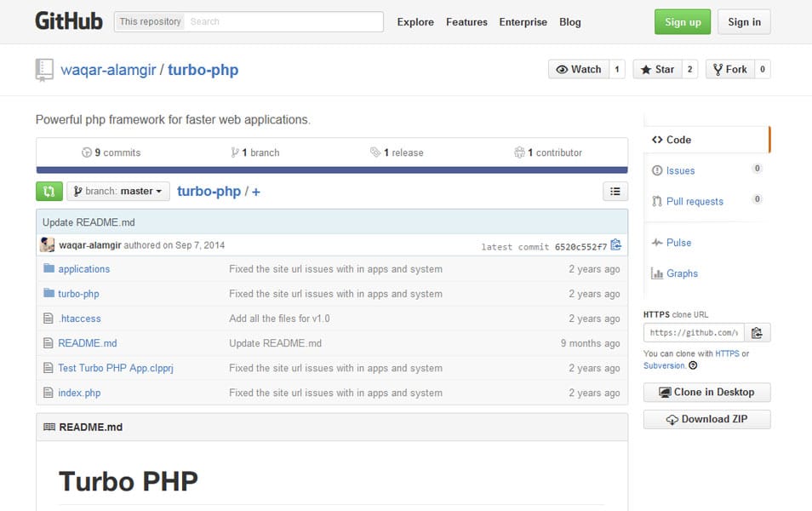Click the release tag icon

click(x=375, y=152)
